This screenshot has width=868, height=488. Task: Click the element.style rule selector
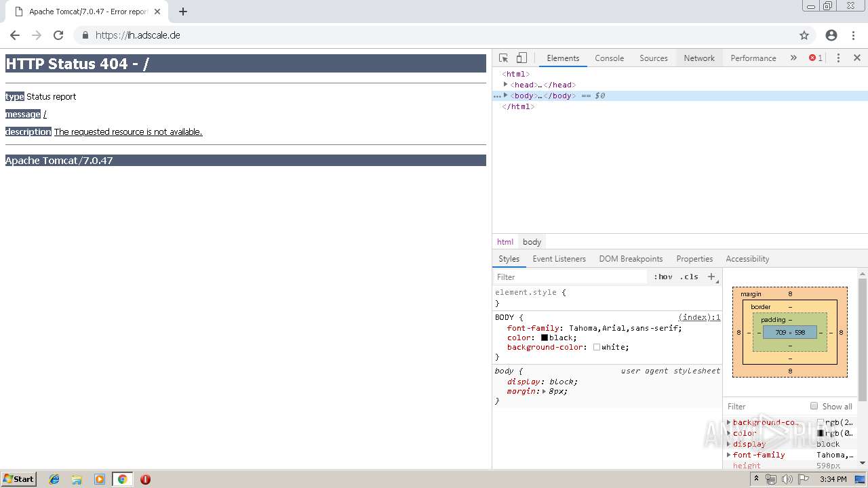tap(526, 292)
